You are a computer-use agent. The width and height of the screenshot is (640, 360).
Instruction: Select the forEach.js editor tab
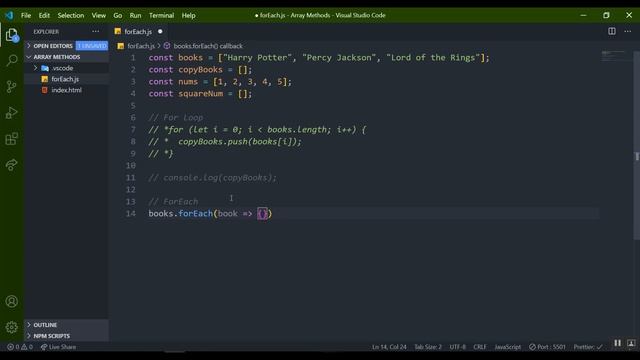pyautogui.click(x=138, y=31)
